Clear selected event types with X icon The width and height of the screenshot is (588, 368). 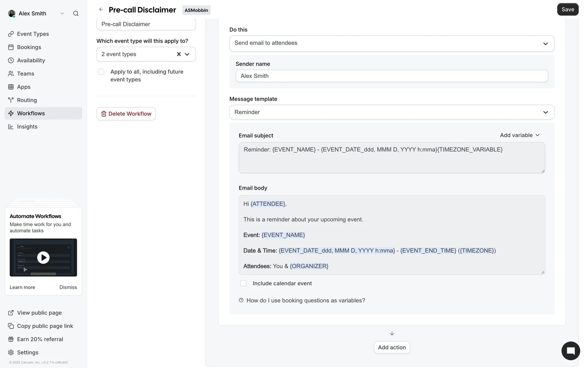(179, 54)
